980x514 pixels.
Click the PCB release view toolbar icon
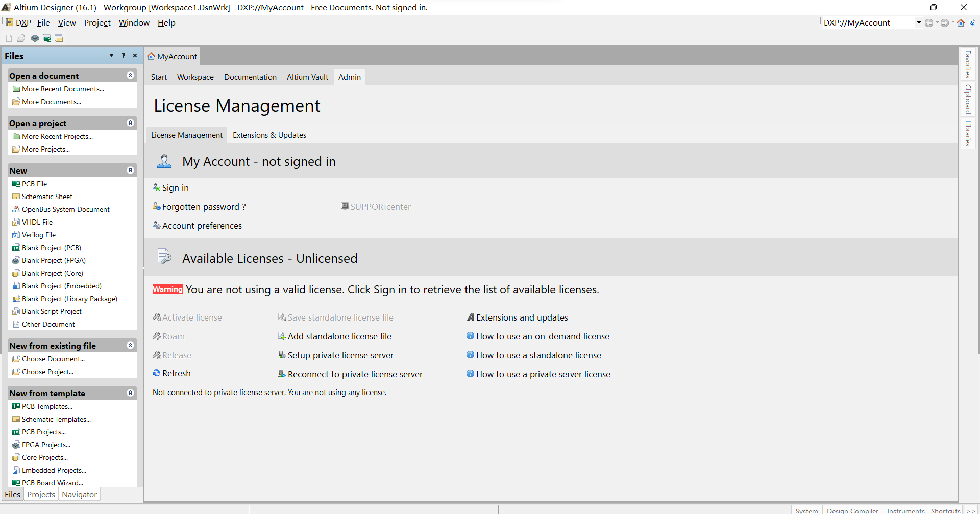47,38
